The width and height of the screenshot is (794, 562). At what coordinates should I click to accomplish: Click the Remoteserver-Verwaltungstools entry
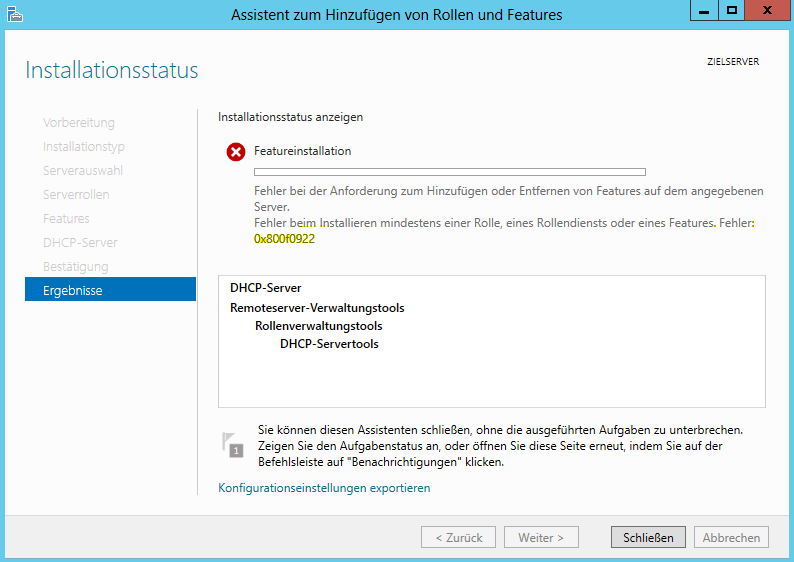point(317,308)
